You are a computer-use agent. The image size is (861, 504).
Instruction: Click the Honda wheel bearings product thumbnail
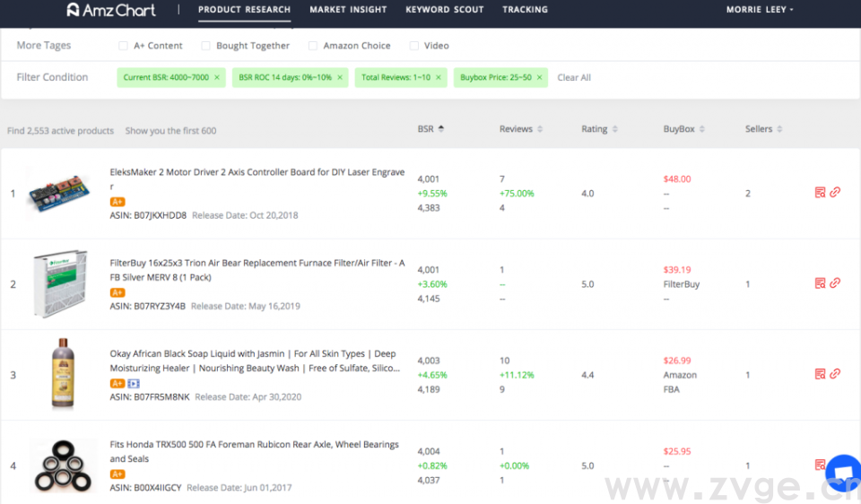click(61, 465)
